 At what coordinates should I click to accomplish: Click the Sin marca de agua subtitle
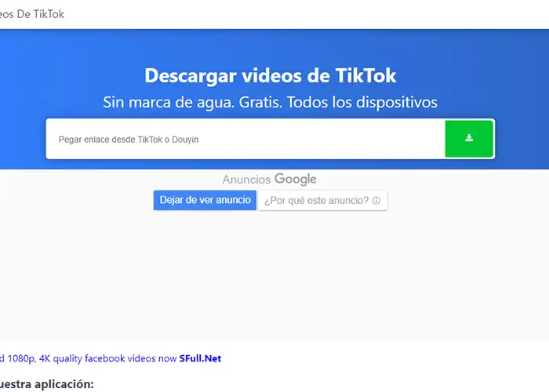(x=270, y=102)
